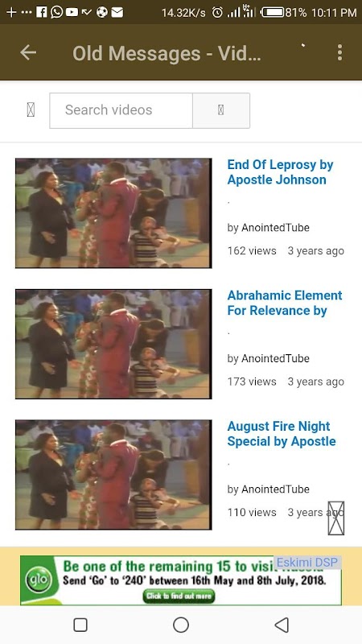Screen dimensions: 362x644
Task: Focus the Search videos input field
Action: 121,110
